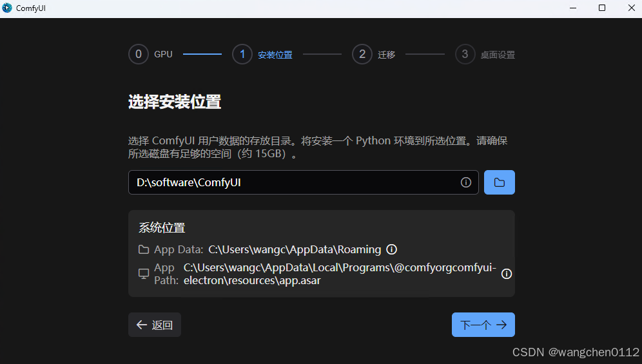This screenshot has height=364, width=642.
Task: Click the 返回 back button
Action: [x=154, y=325]
